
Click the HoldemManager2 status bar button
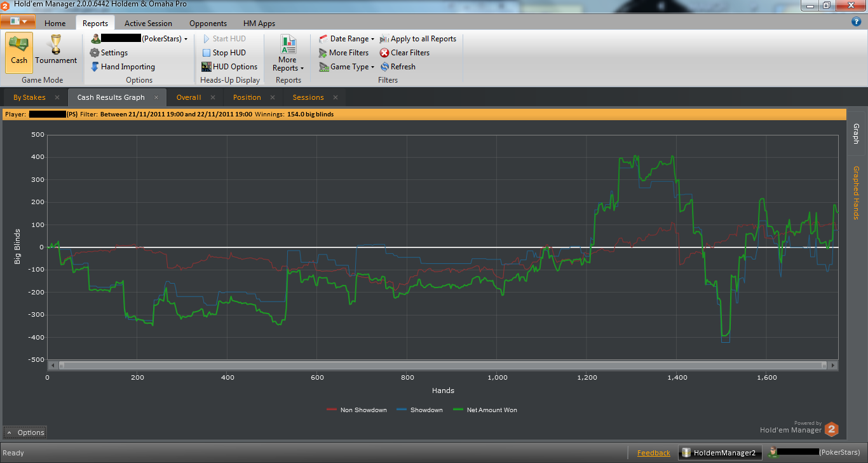719,452
